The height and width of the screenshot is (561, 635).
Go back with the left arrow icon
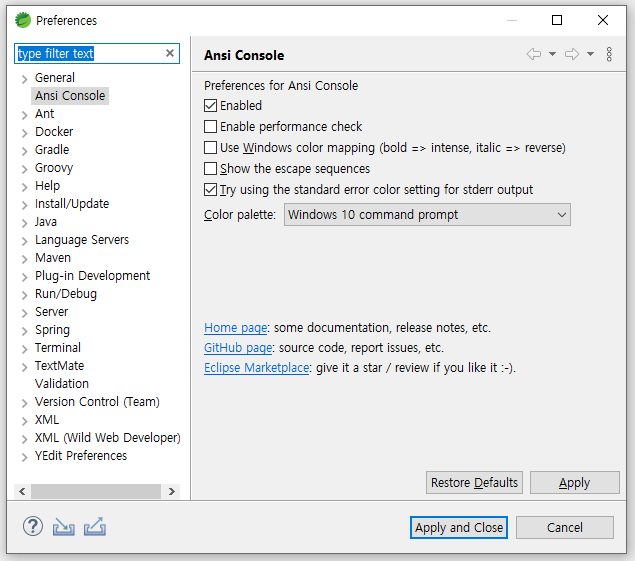pos(534,54)
